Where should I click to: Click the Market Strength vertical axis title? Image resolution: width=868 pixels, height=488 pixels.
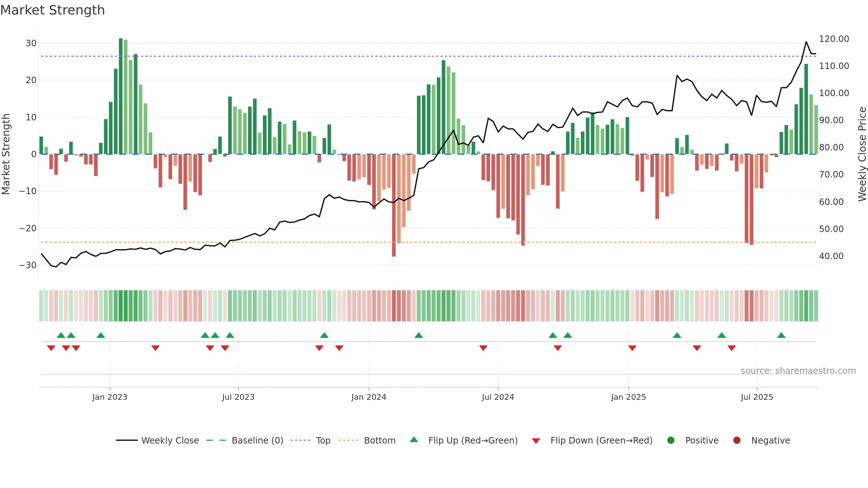pos(6,154)
